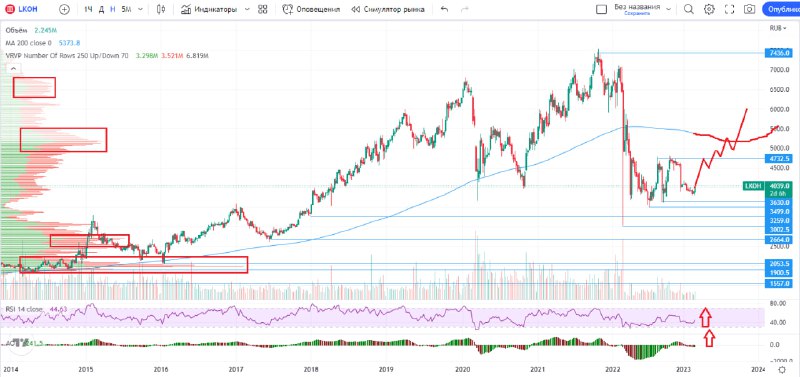This screenshot has width=800, height=377.
Task: Open indicator templates grid icon
Action: click(x=263, y=9)
